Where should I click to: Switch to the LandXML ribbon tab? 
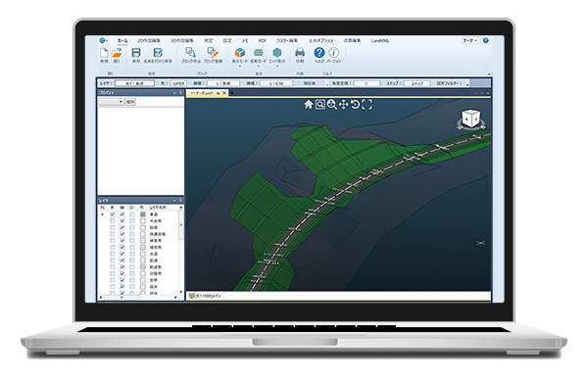pos(380,40)
